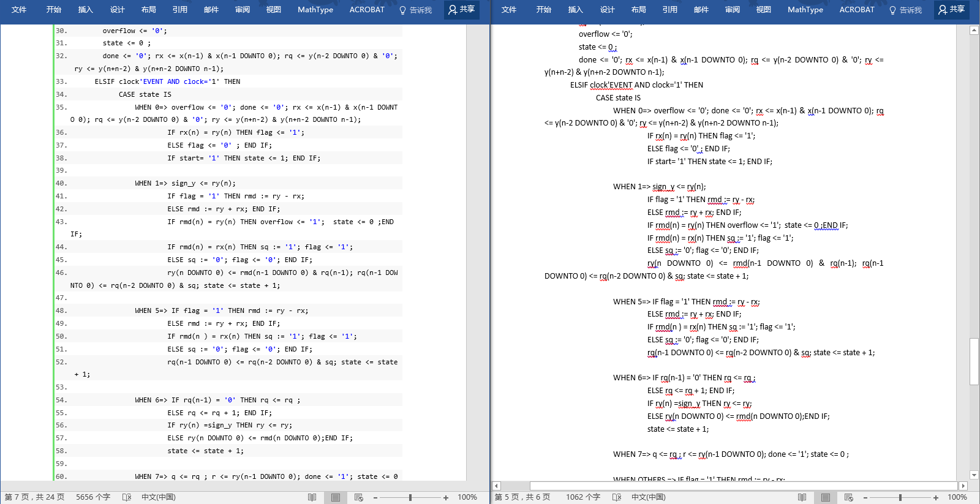Open the 开始 tab in left Word window
Viewport: 980px width, 504px height.
pos(53,10)
